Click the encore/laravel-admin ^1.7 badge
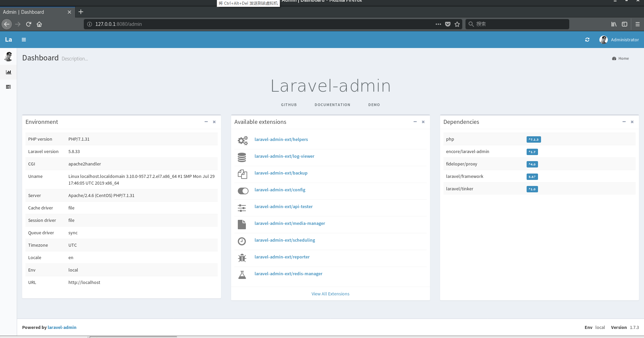This screenshot has width=644, height=338. [x=532, y=152]
